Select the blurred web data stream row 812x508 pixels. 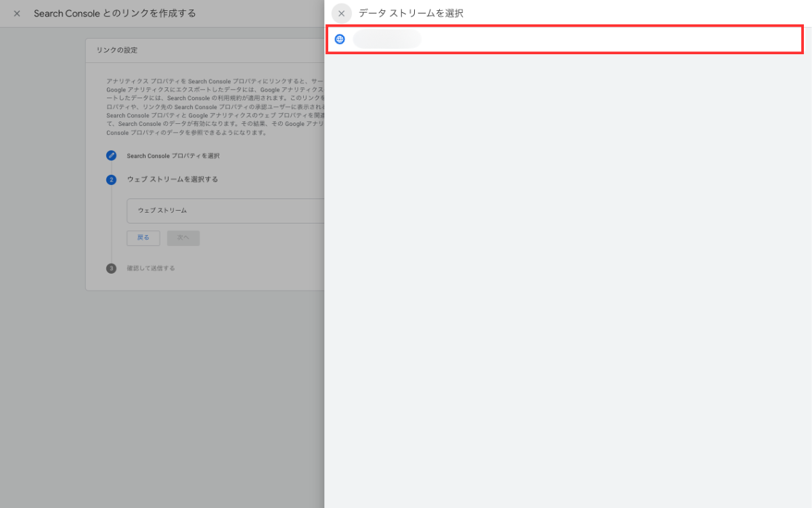[x=565, y=39]
